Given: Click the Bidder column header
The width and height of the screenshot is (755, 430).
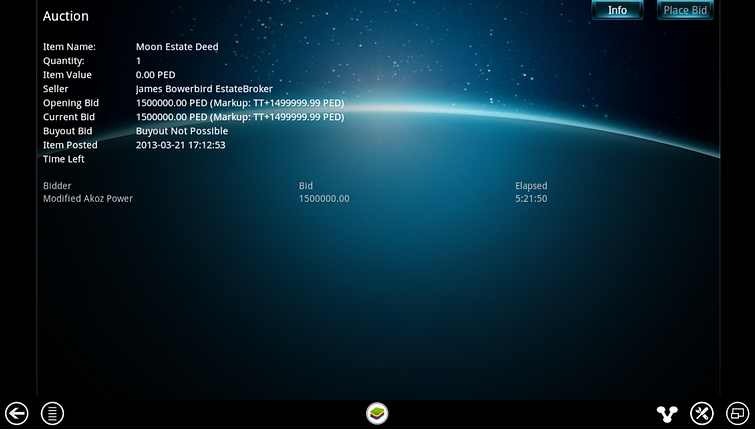Looking at the screenshot, I should coord(57,185).
